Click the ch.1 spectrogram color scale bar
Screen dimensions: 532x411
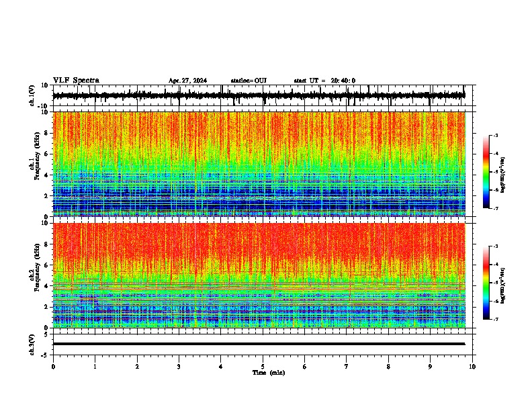[x=486, y=172]
